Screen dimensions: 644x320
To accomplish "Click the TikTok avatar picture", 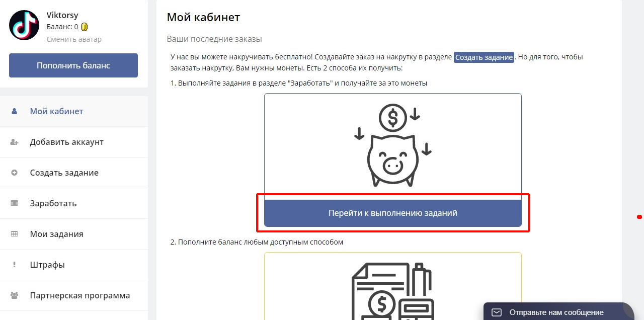I will coord(24,25).
